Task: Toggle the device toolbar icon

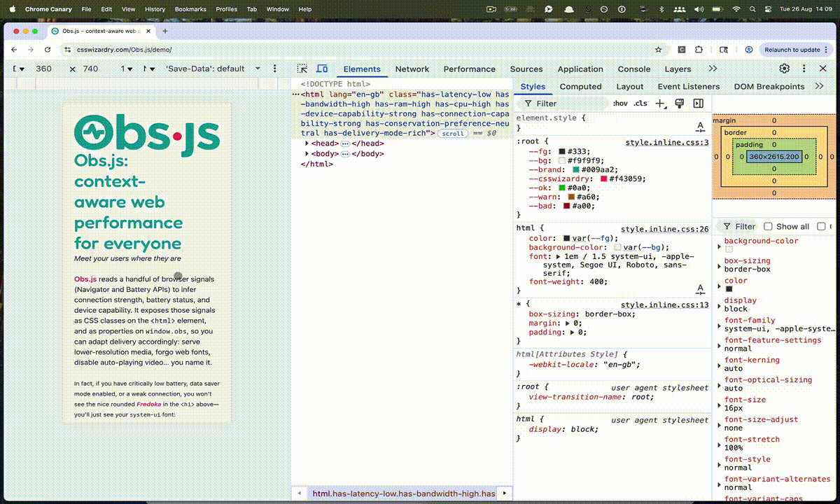Action: tap(322, 69)
